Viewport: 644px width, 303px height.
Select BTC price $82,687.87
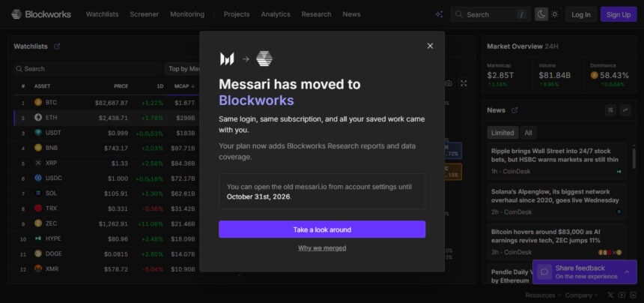tap(112, 103)
